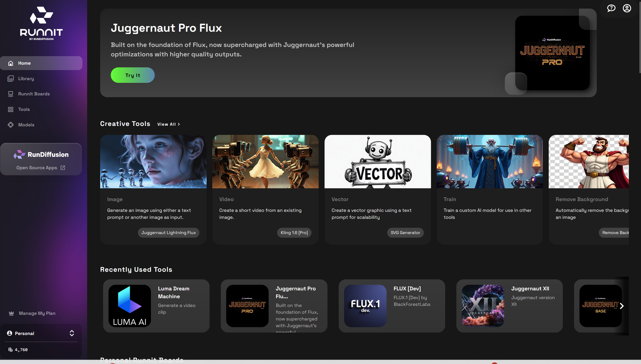The height and width of the screenshot is (364, 641).
Task: Click the Kling 1.6 [Pro] tag on Video card
Action: tap(294, 233)
